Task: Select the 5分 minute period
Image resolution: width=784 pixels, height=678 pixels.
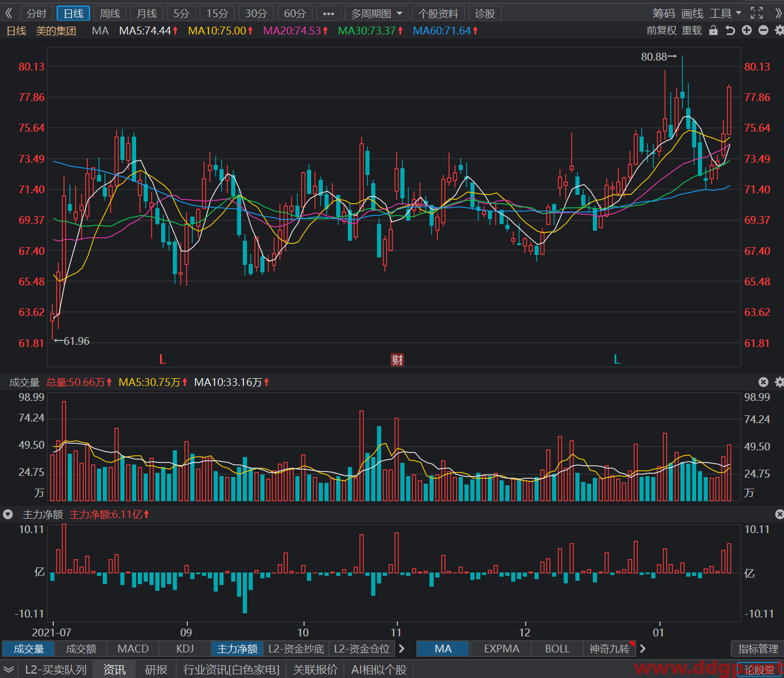Action: tap(182, 13)
